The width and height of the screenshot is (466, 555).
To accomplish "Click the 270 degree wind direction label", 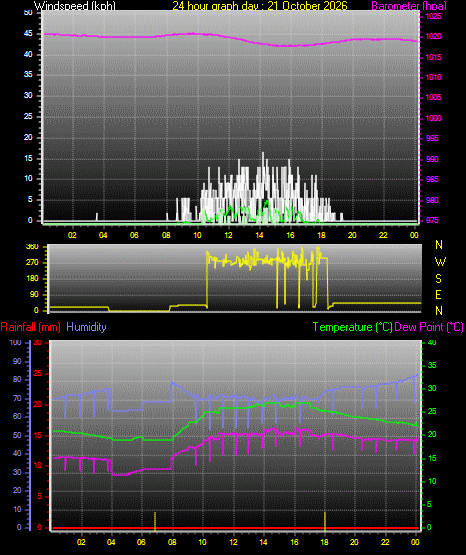I will click(x=32, y=263).
